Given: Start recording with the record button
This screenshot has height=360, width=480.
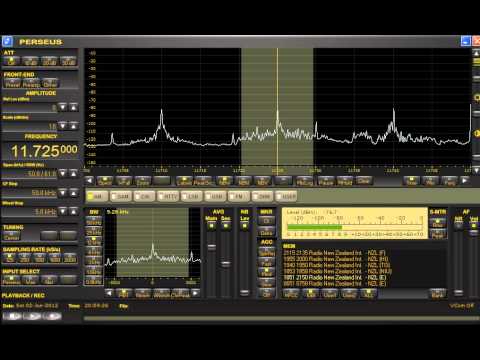Looking at the screenshot, I should pos(52,316).
